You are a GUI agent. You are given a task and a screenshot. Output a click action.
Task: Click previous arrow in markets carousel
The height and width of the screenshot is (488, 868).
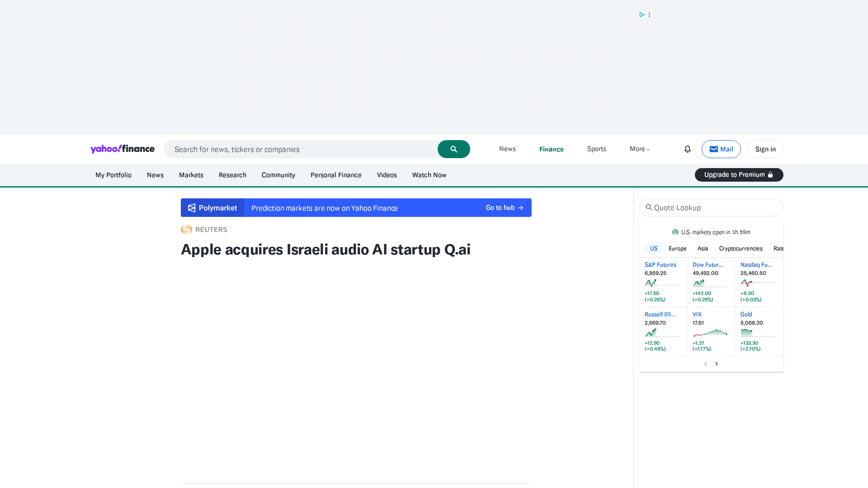coord(706,364)
